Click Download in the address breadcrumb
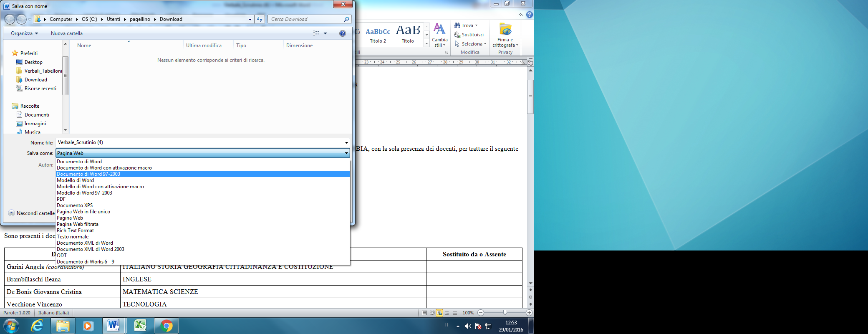 coord(171,19)
